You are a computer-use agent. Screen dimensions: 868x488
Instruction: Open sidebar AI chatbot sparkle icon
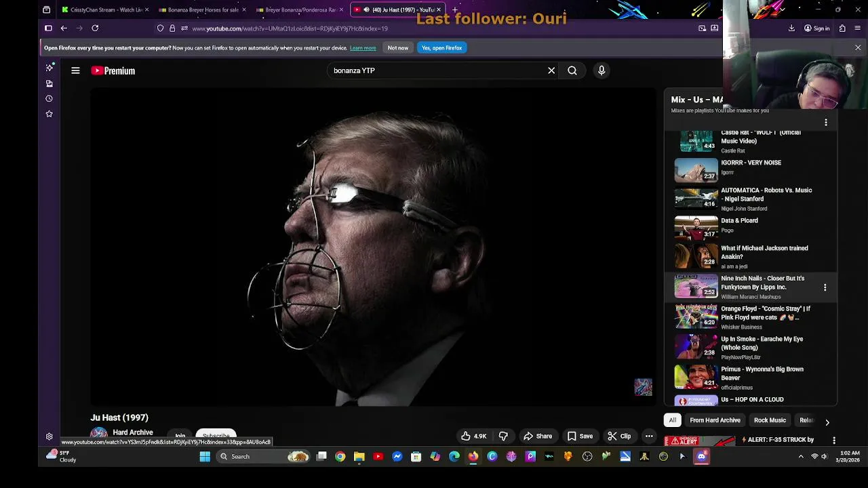pos(49,68)
